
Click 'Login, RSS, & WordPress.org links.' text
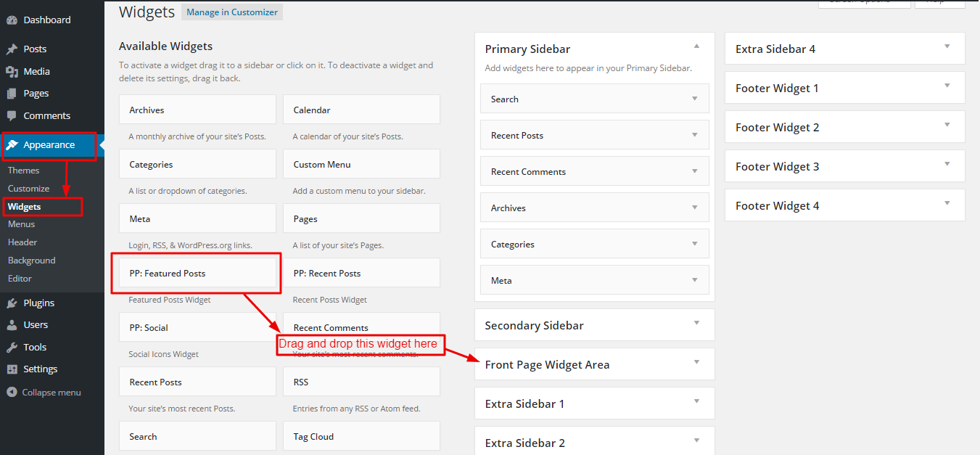(x=190, y=245)
